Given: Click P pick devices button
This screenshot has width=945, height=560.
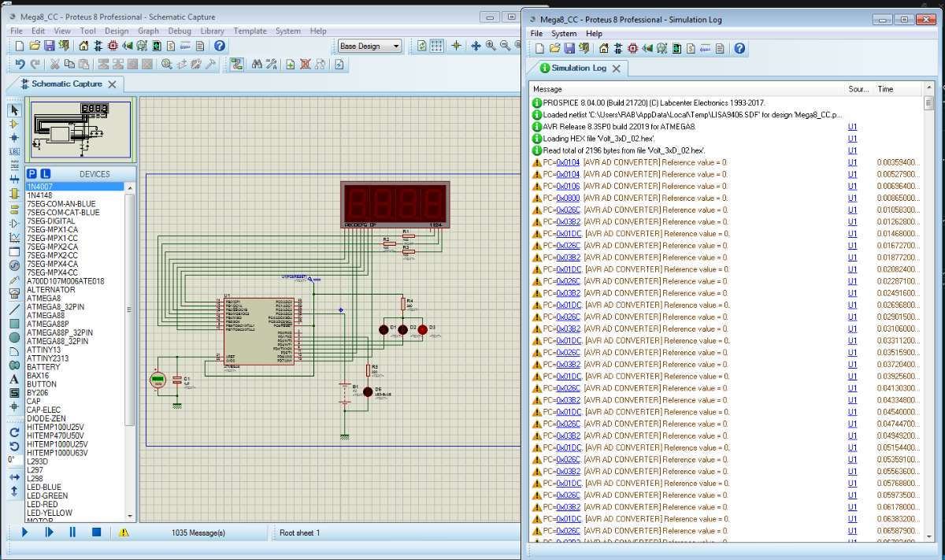Looking at the screenshot, I should [32, 173].
